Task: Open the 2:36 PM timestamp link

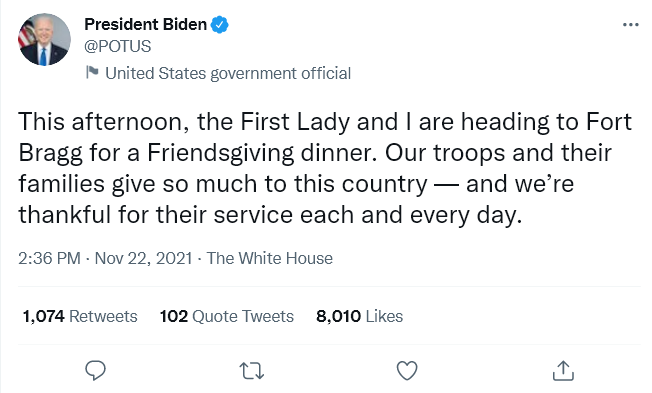Action: point(49,258)
